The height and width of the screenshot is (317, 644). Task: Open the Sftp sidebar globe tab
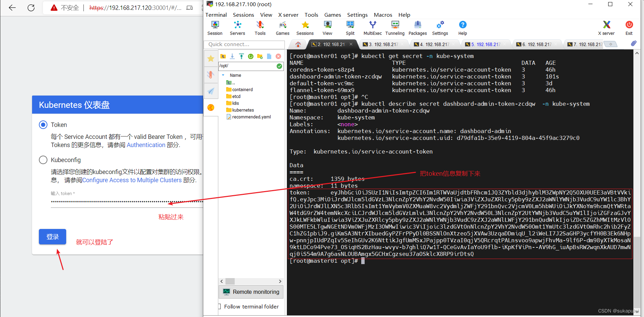pos(211,107)
